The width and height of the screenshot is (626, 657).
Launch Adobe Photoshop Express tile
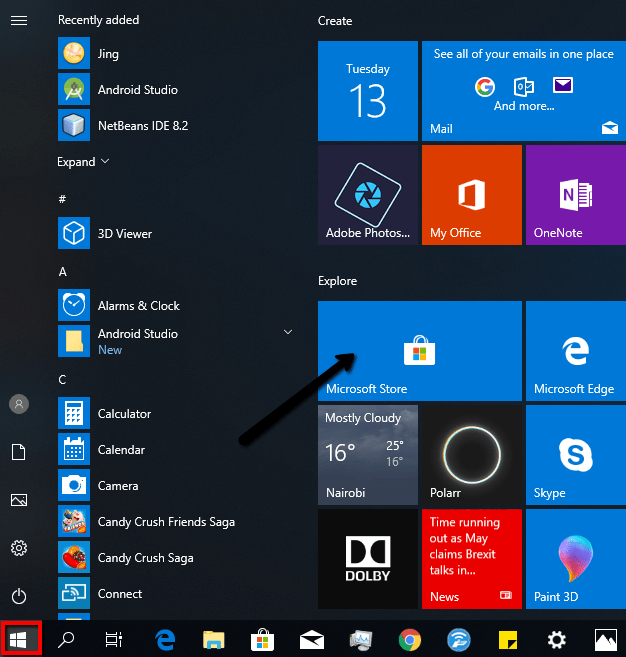(x=368, y=195)
